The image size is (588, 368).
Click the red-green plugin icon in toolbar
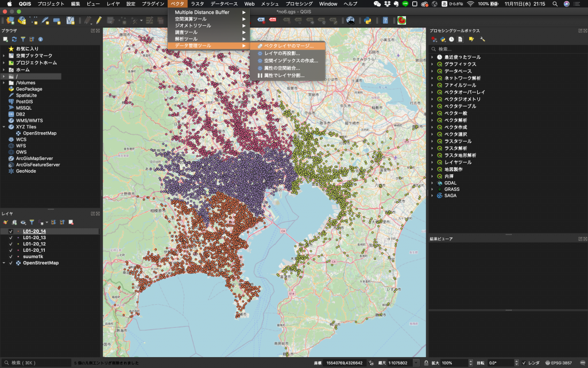[x=401, y=20]
